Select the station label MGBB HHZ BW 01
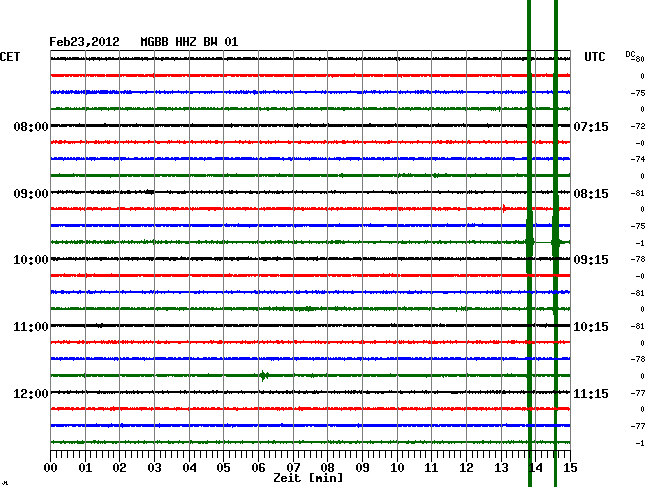Screen dimensions: 650x494 coord(189,42)
